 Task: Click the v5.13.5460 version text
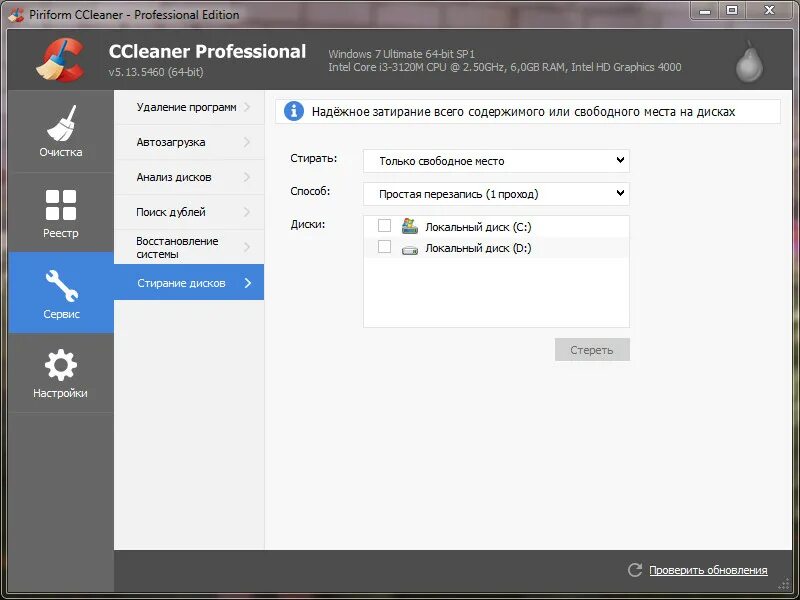point(156,72)
